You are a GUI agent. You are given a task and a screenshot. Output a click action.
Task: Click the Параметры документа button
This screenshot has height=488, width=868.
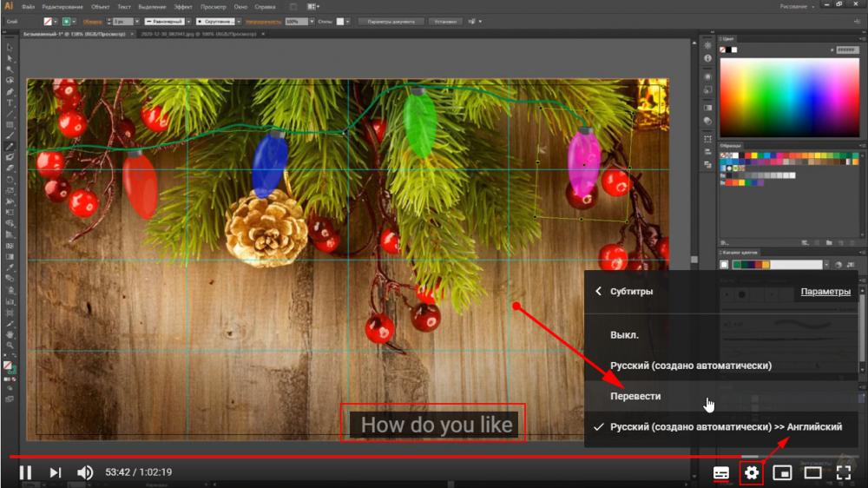click(x=391, y=21)
